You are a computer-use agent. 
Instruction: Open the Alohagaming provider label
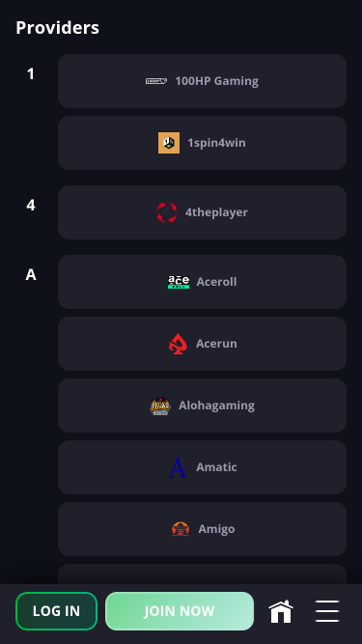pos(216,406)
